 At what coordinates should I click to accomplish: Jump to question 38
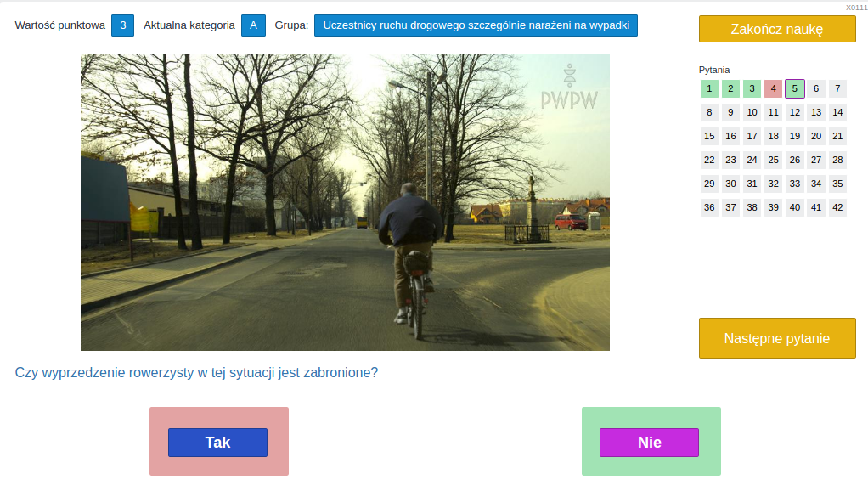752,207
